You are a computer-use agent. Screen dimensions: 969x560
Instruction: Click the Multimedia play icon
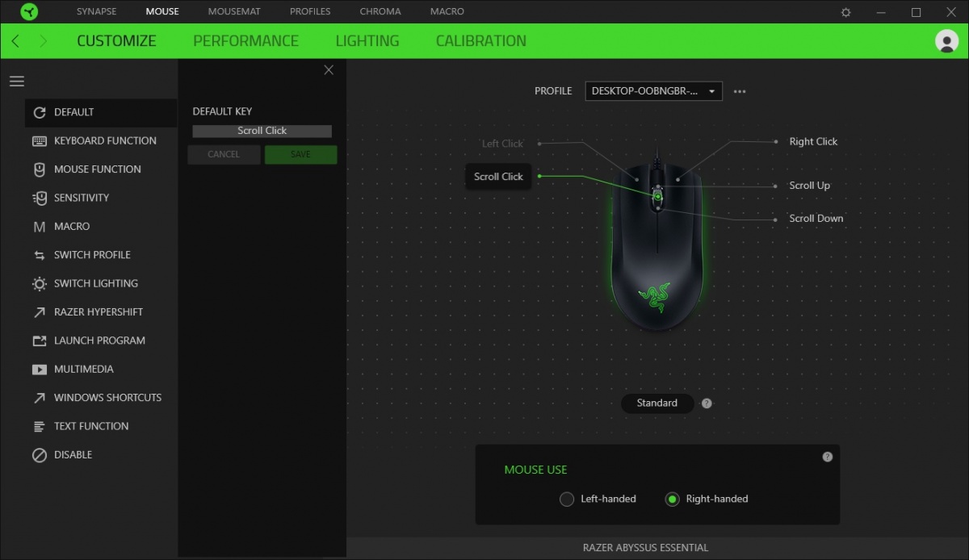coord(40,370)
